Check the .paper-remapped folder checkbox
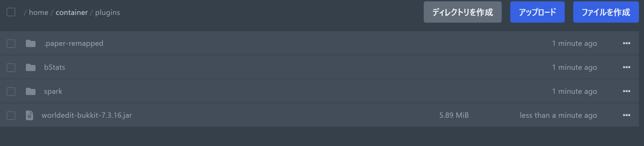The image size is (644, 146). click(11, 43)
